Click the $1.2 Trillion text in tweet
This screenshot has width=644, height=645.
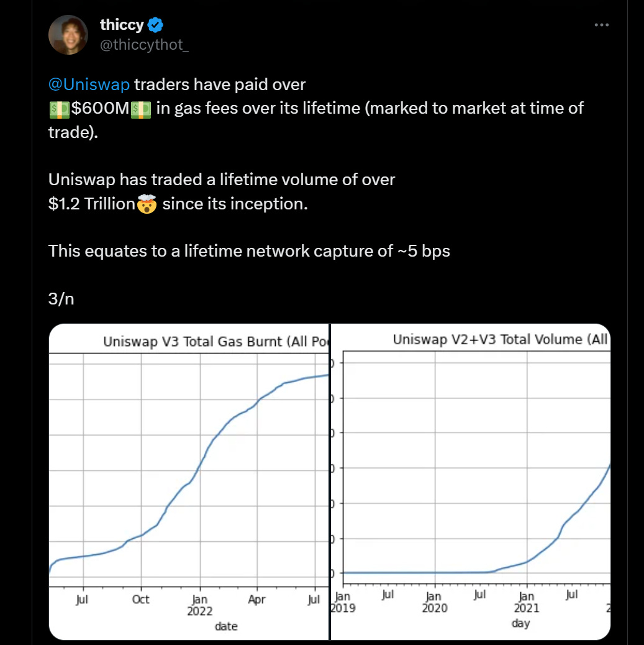coord(92,204)
